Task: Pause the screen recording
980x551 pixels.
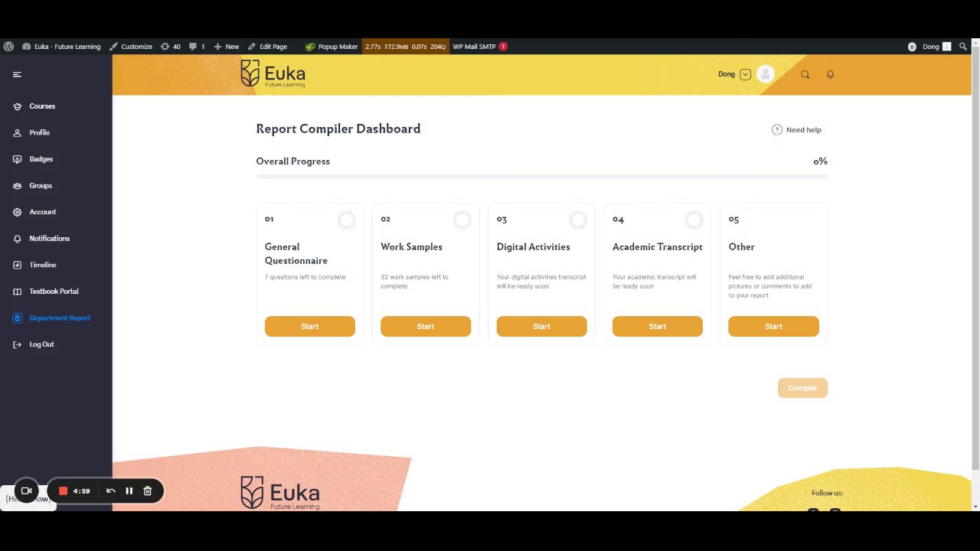Action: pyautogui.click(x=129, y=491)
